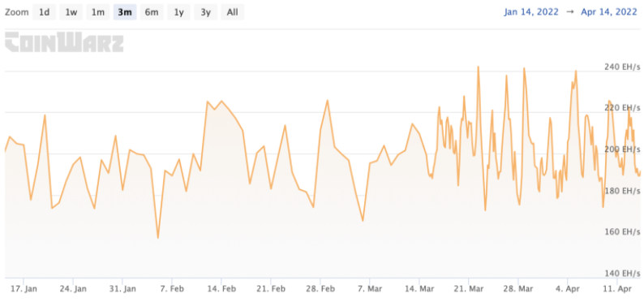Click the 14. Feb date tick
The image size is (644, 307).
point(221,289)
